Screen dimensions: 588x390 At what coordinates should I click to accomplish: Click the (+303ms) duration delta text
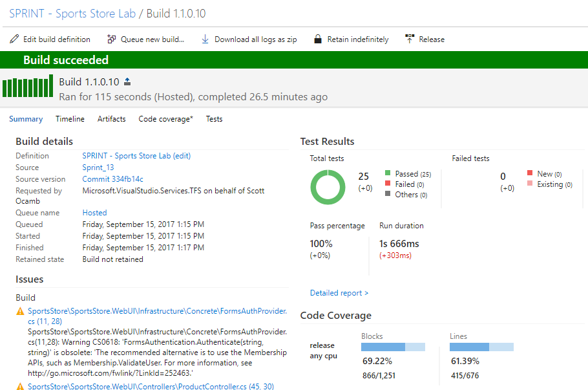395,255
